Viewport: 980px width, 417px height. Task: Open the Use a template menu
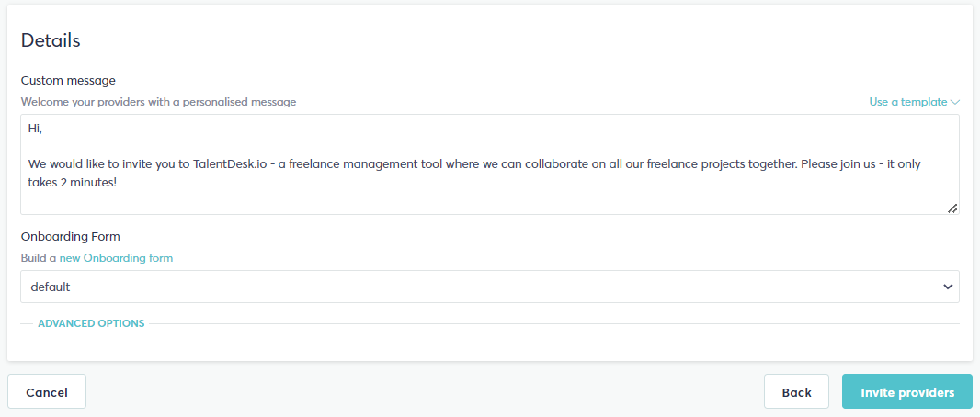pos(914,102)
